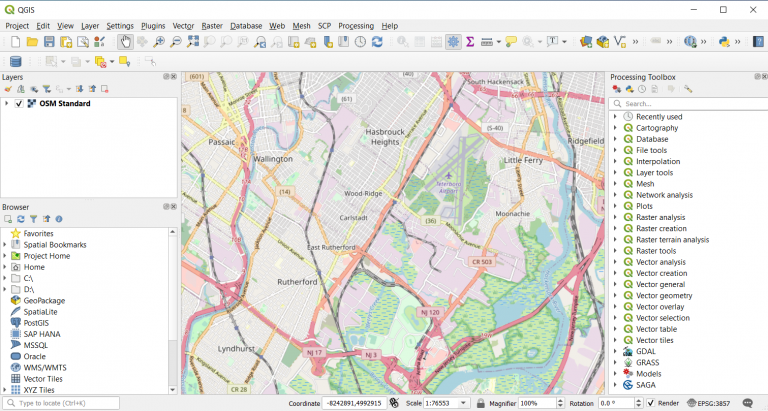Expand Cartography in Processing Toolbox
Image resolution: width=768 pixels, height=411 pixels.
point(616,128)
